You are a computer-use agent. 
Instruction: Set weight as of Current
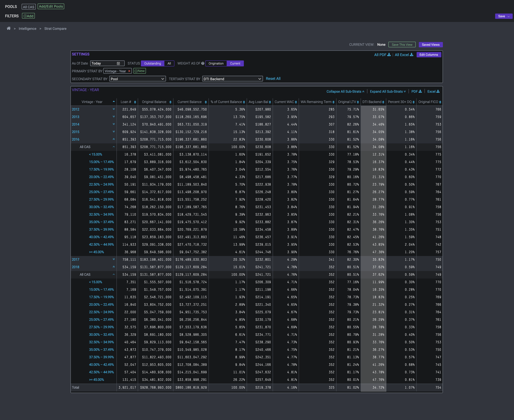(235, 64)
